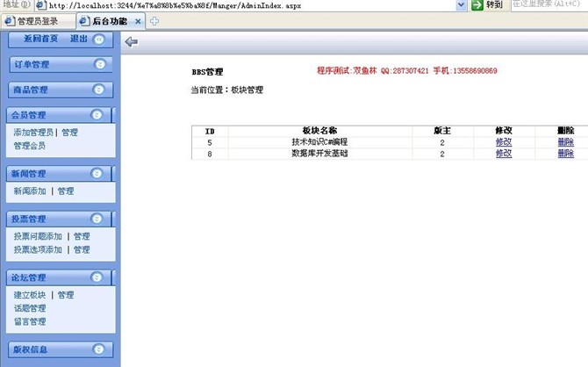Viewport: 588px width, 367px height.
Task: Click 删除 link for 技术知识C#编程 row
Action: pyautogui.click(x=566, y=142)
